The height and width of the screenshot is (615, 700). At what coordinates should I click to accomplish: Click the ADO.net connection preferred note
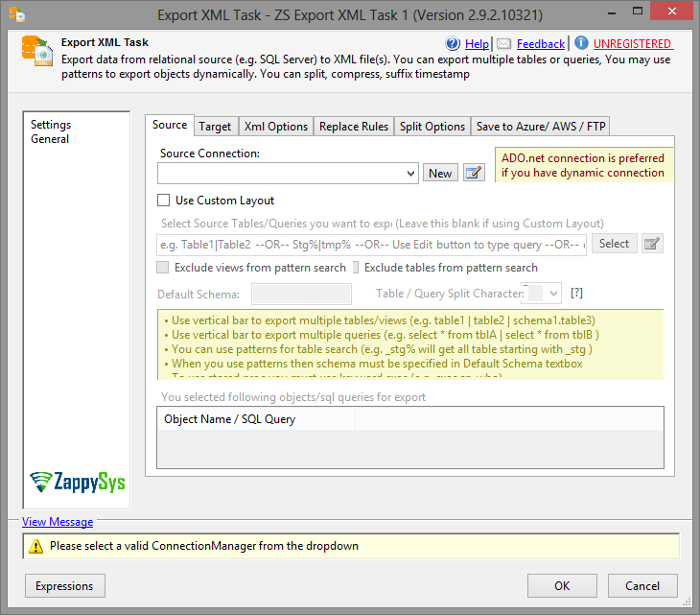pos(583,165)
